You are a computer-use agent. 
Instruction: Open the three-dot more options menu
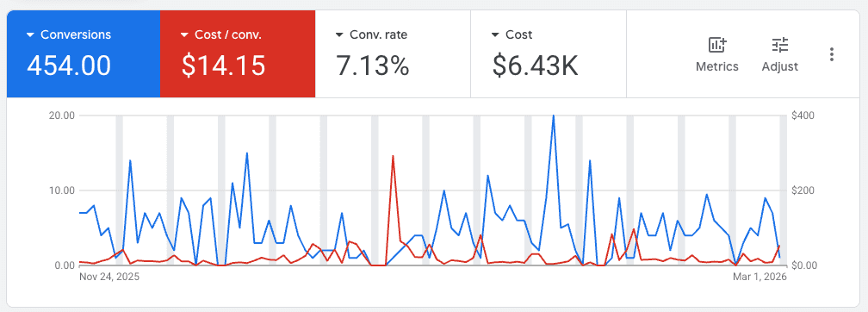(832, 54)
